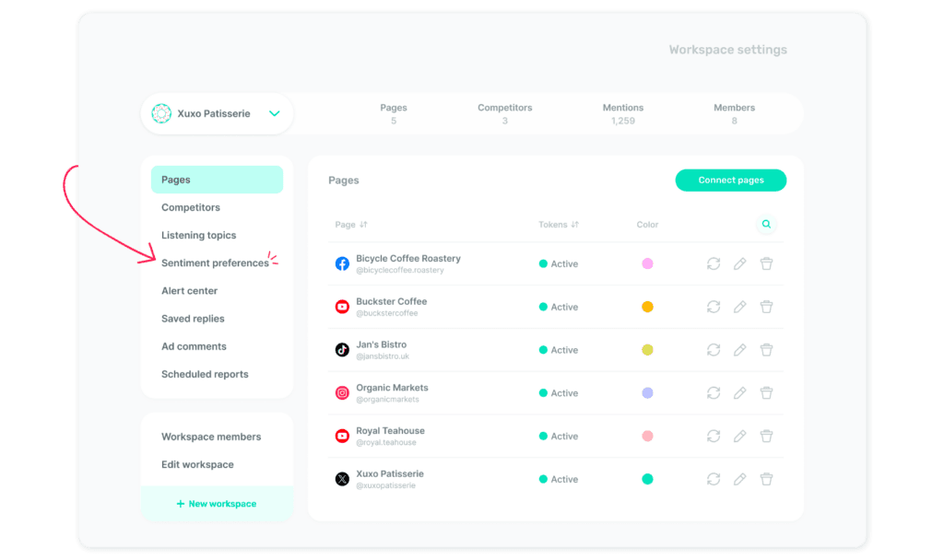This screenshot has height=560, width=944.
Task: Click the Jan's Bistro name
Action: point(381,344)
